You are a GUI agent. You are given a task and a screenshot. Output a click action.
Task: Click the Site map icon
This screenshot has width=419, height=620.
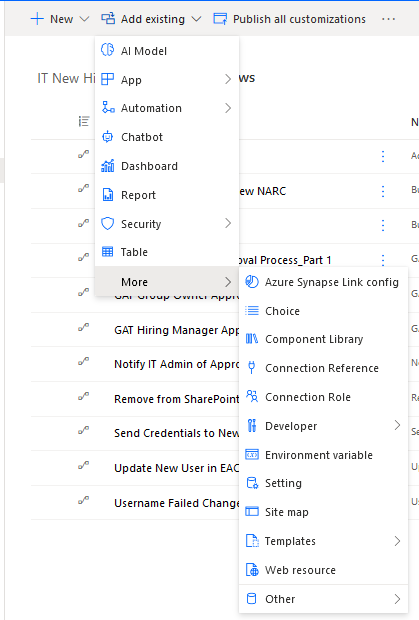click(x=252, y=512)
